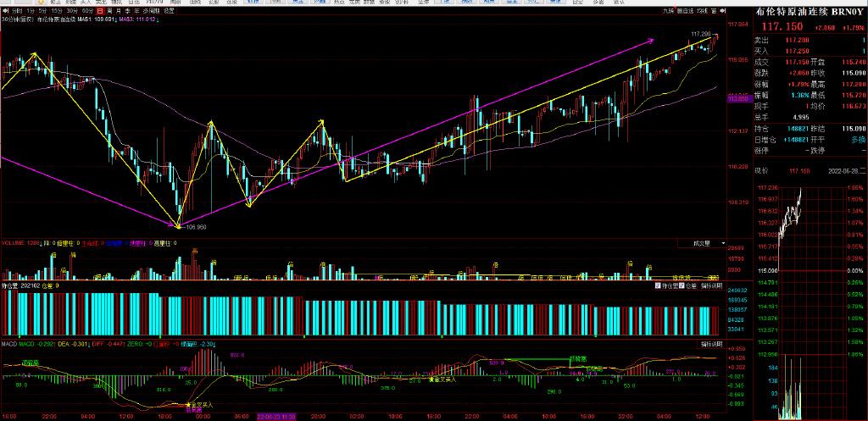Select the 1分 period tab
This screenshot has width=868, height=421.
30,10
